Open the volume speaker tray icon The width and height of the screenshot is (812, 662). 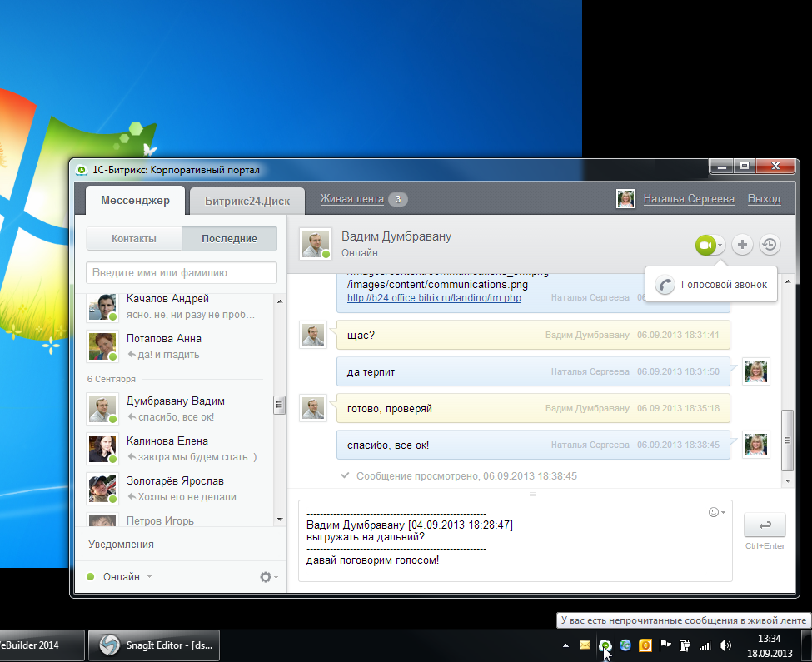tap(725, 645)
